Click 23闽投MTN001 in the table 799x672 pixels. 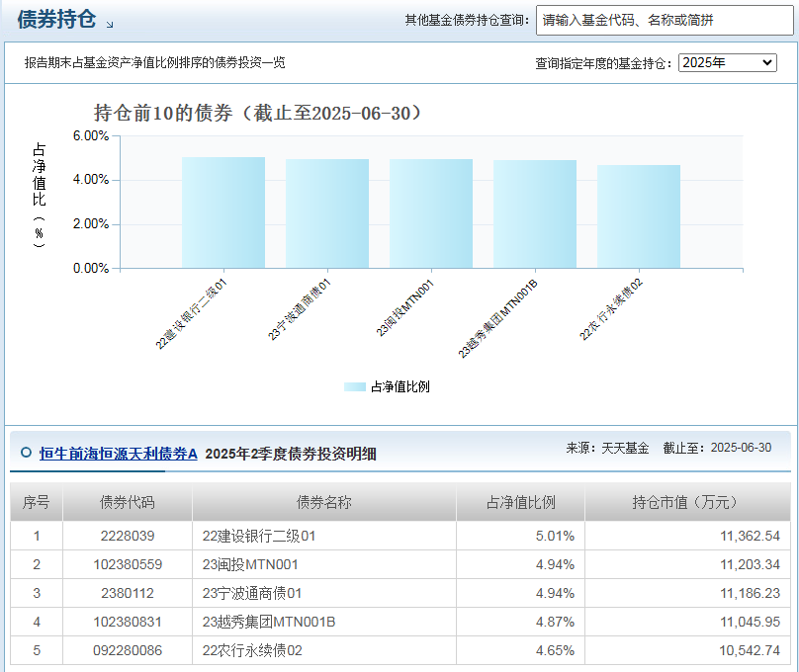[250, 564]
